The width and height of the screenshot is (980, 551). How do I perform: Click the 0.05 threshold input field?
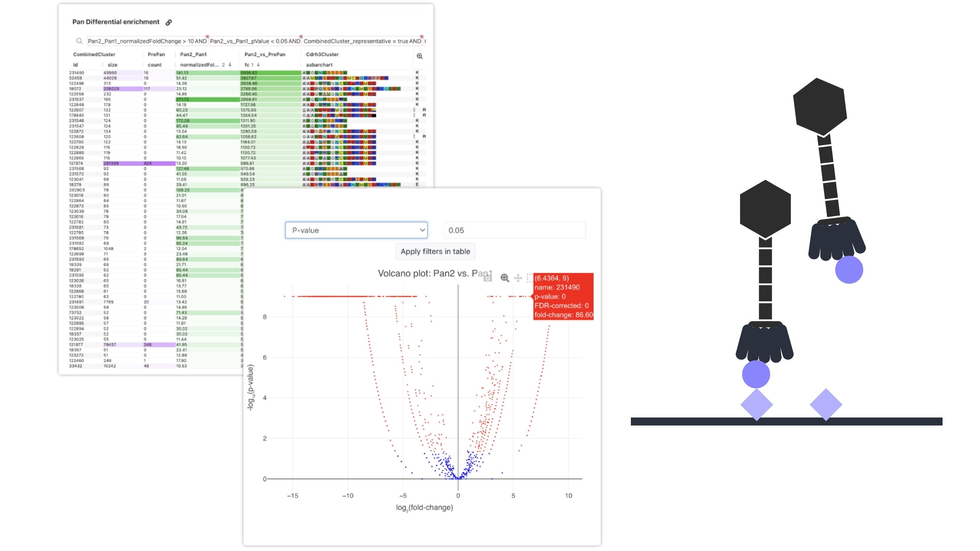point(514,231)
